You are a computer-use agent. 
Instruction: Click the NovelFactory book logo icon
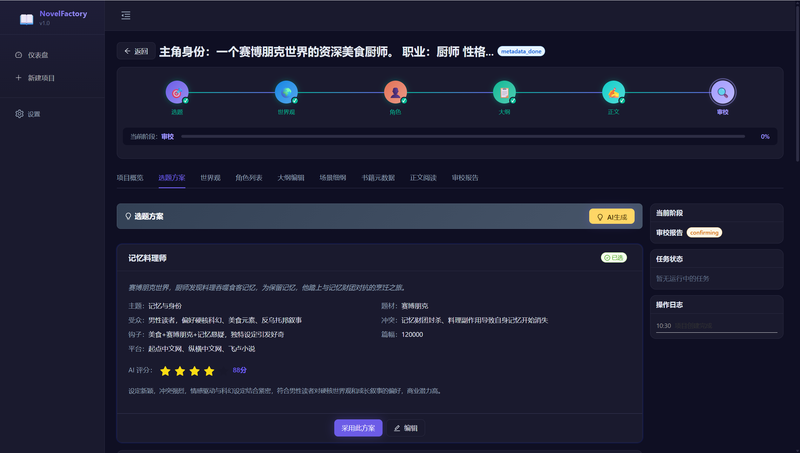point(27,19)
